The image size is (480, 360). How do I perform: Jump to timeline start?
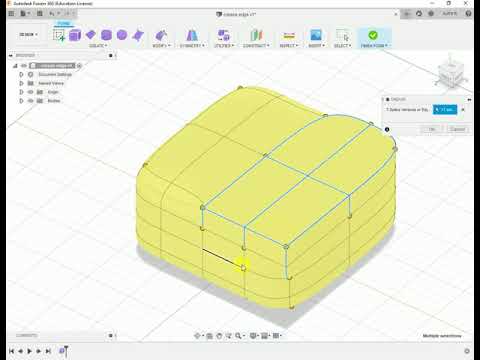[12, 351]
